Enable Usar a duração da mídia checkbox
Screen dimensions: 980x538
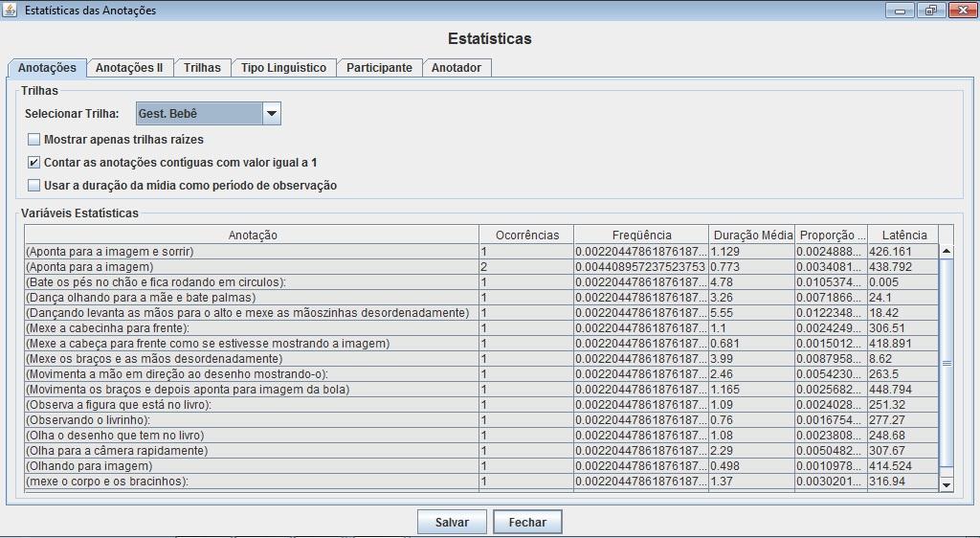34,186
